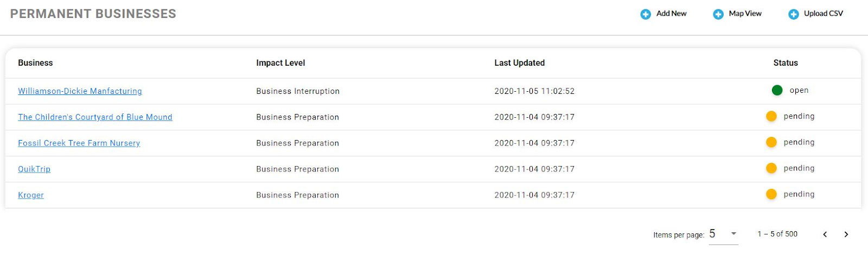Sort by the Last Updated column header
868x254 pixels.
click(x=519, y=63)
